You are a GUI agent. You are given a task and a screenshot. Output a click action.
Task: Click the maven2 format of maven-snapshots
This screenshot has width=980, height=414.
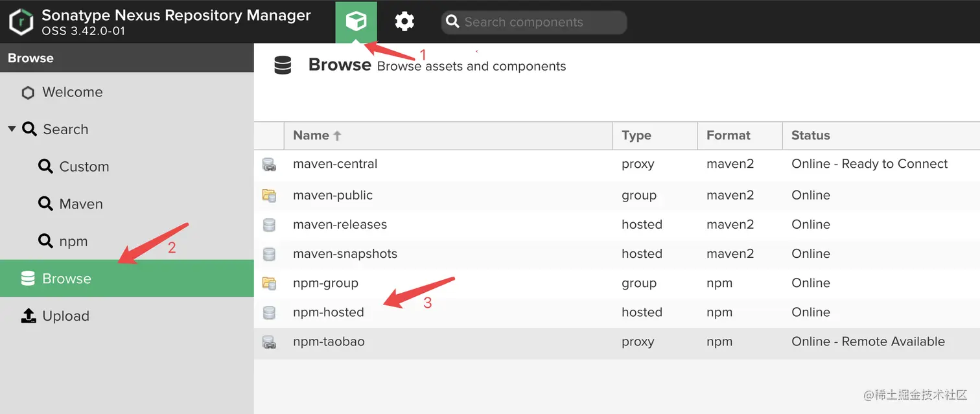pos(730,253)
